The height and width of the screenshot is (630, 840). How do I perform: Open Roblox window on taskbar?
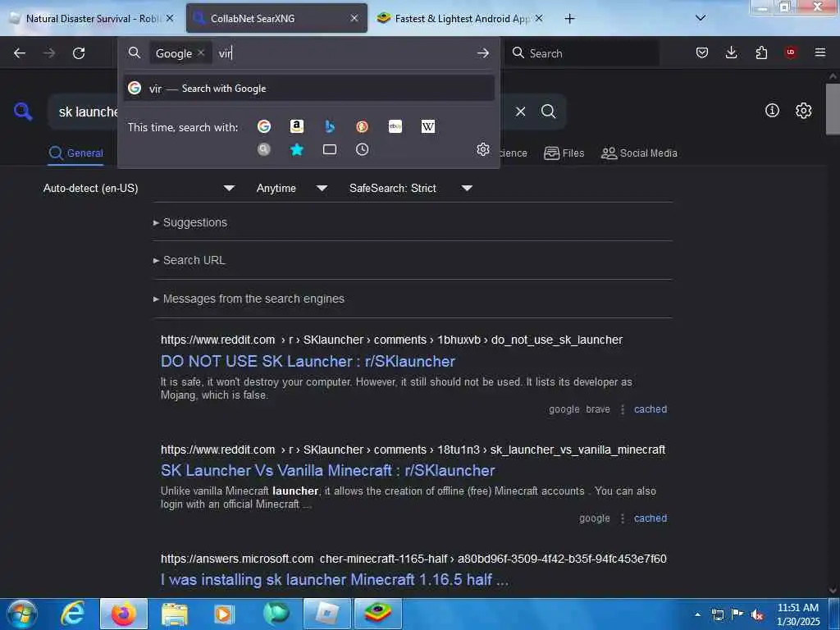click(327, 614)
